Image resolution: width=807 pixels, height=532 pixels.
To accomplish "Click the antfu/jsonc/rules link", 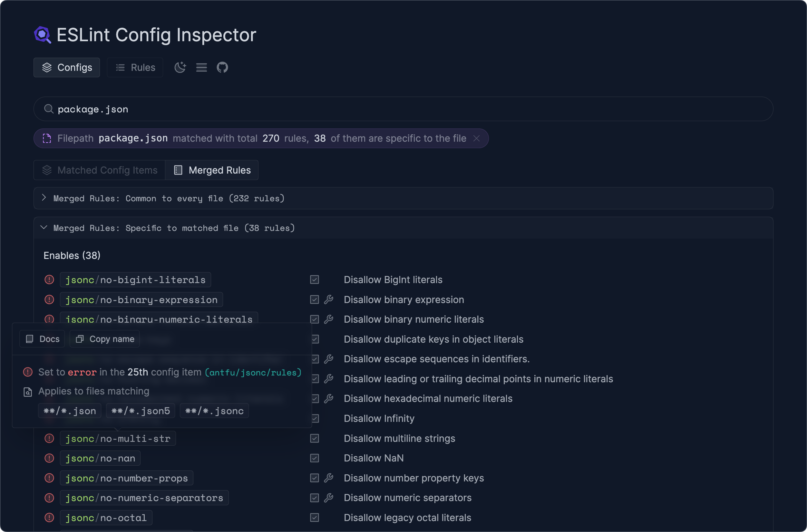I will [x=253, y=372].
